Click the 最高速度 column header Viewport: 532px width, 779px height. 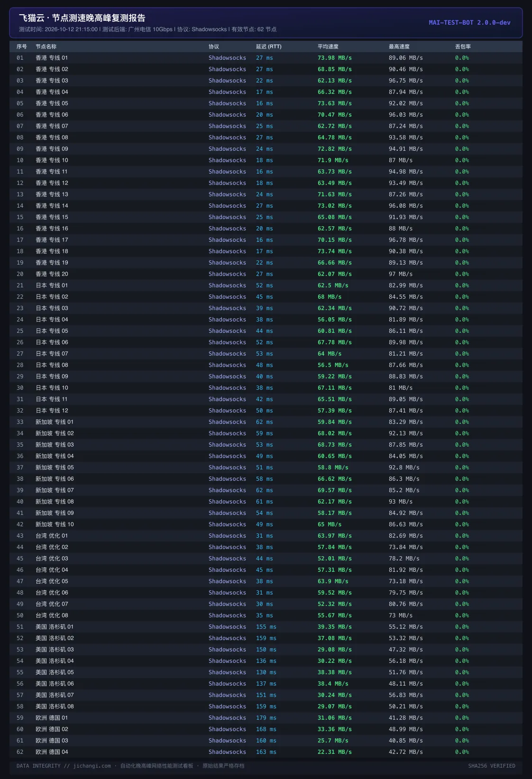(x=399, y=46)
